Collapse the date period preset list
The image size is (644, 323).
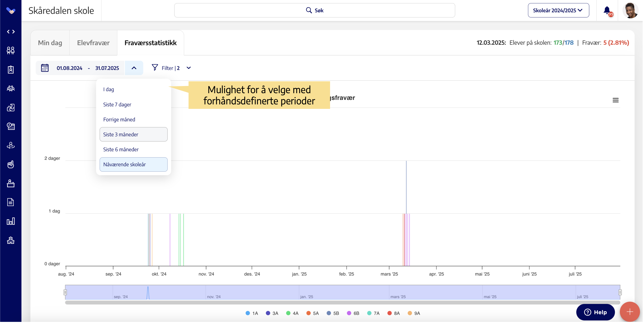coord(134,68)
